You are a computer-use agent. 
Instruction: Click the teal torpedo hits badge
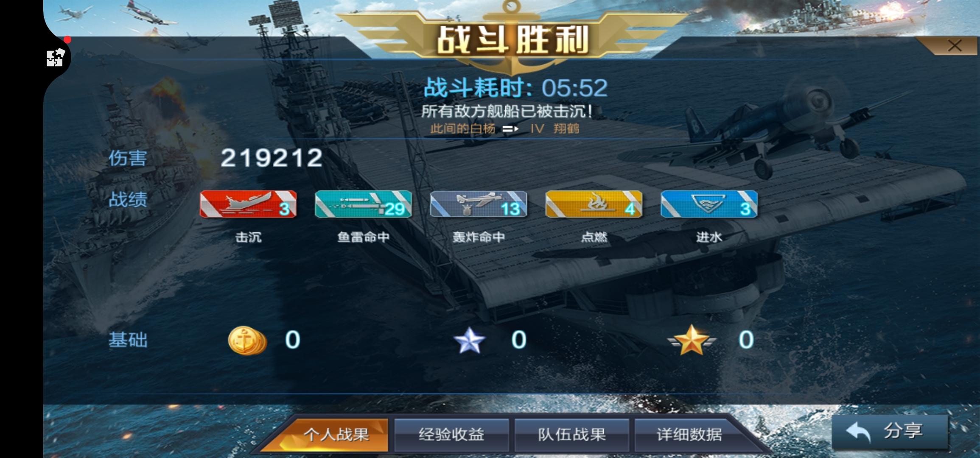(x=364, y=204)
